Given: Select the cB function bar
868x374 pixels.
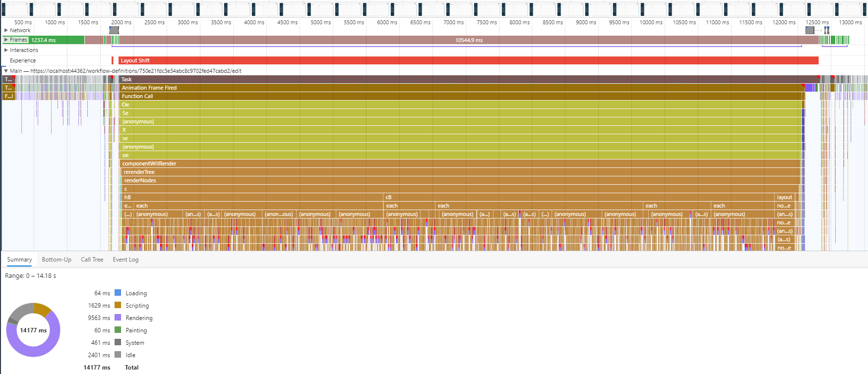Looking at the screenshot, I should pyautogui.click(x=579, y=197).
